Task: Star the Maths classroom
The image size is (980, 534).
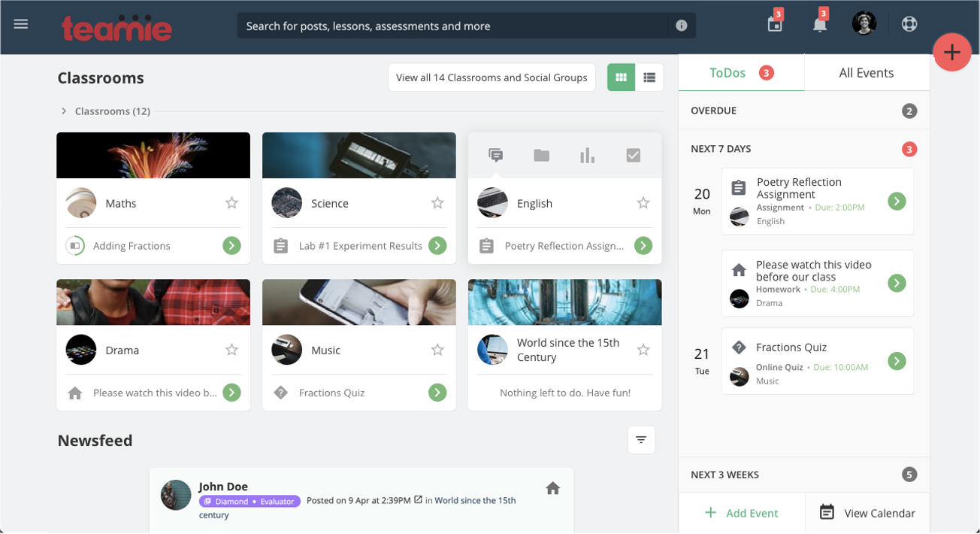Action: point(231,203)
